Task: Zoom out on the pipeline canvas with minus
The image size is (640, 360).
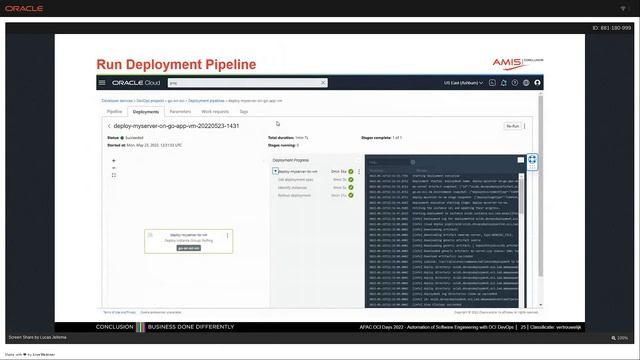Action: pos(113,168)
